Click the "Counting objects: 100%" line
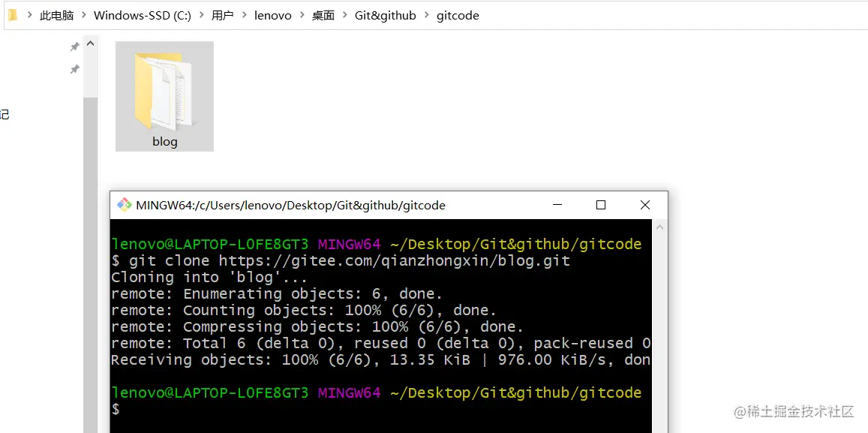868x433 pixels. (304, 310)
